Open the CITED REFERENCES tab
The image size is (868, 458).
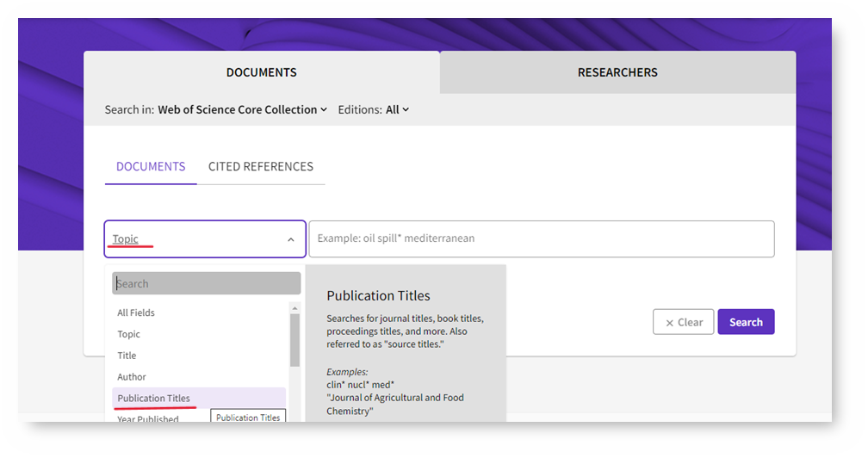pyautogui.click(x=261, y=166)
